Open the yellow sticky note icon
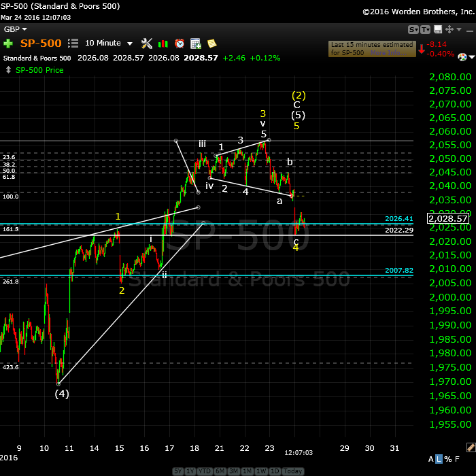476x476 pixels. 212,44
